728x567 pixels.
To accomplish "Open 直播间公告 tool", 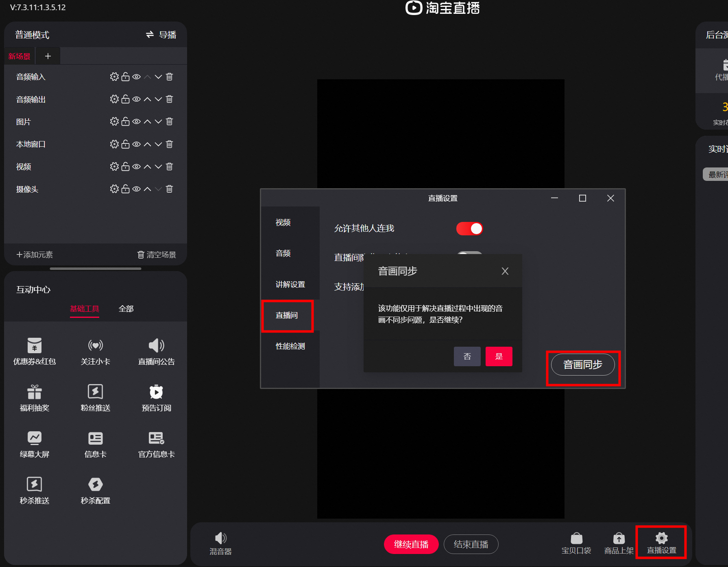I will pyautogui.click(x=157, y=352).
